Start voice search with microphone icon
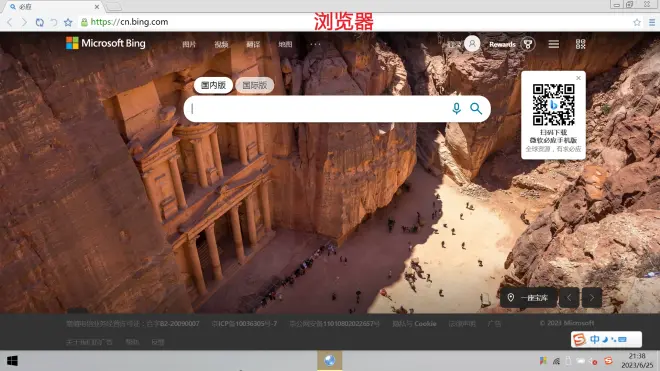This screenshot has height=371, width=660. (456, 109)
